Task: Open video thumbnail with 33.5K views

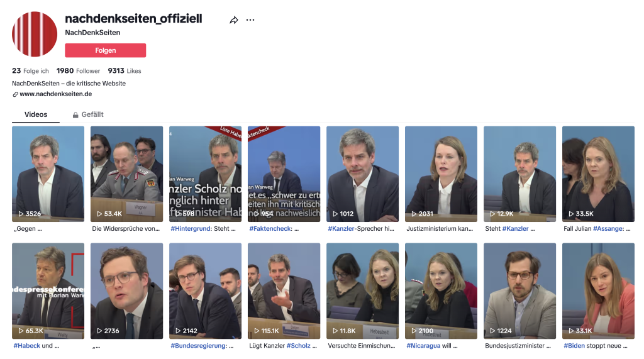Action: 599,174
